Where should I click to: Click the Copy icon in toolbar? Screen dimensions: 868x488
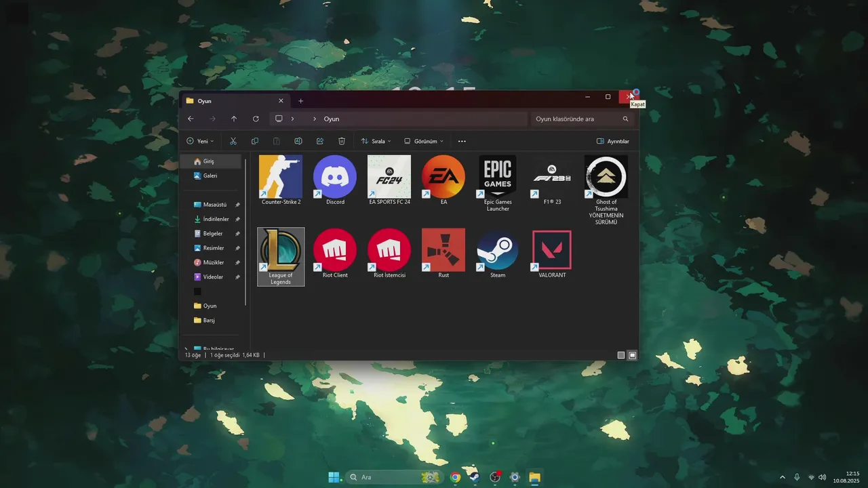tap(255, 141)
